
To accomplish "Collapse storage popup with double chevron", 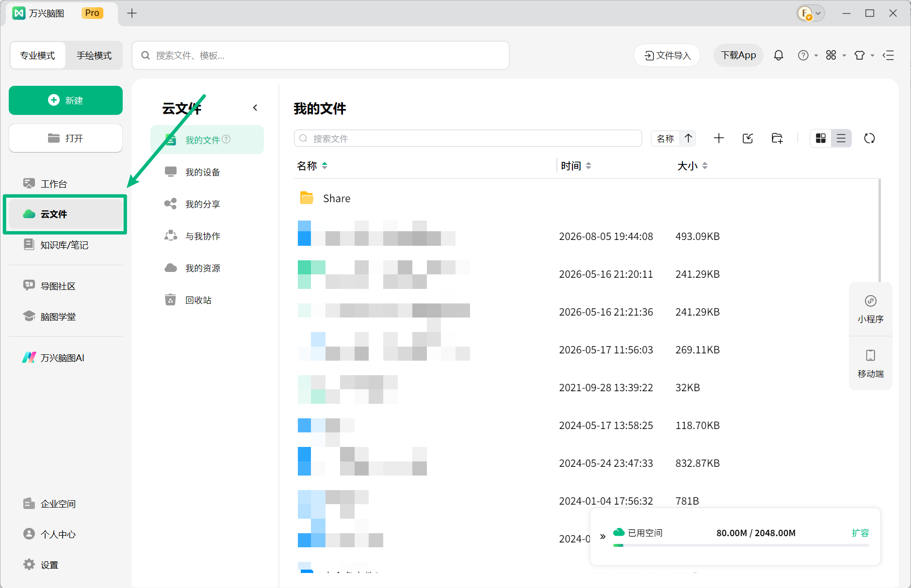I will coord(602,537).
